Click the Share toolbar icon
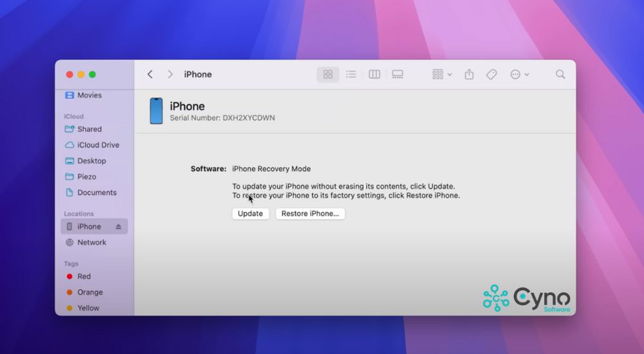644x354 pixels. 469,74
